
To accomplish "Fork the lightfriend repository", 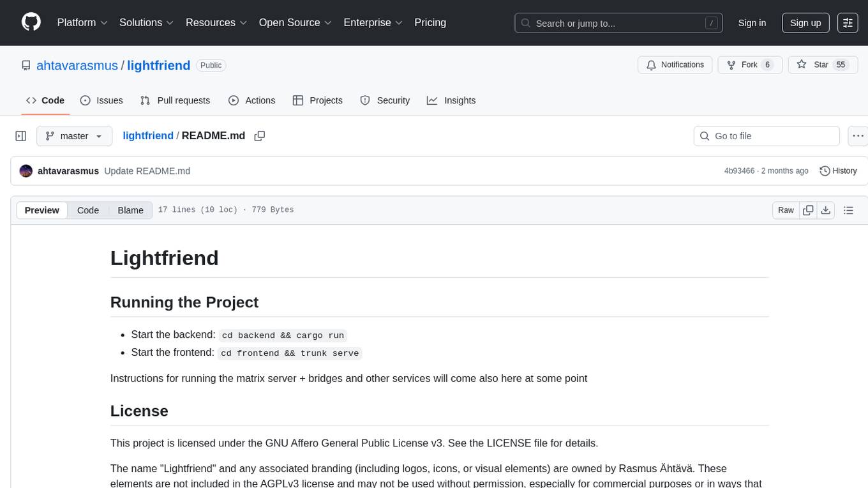I will [x=750, y=65].
